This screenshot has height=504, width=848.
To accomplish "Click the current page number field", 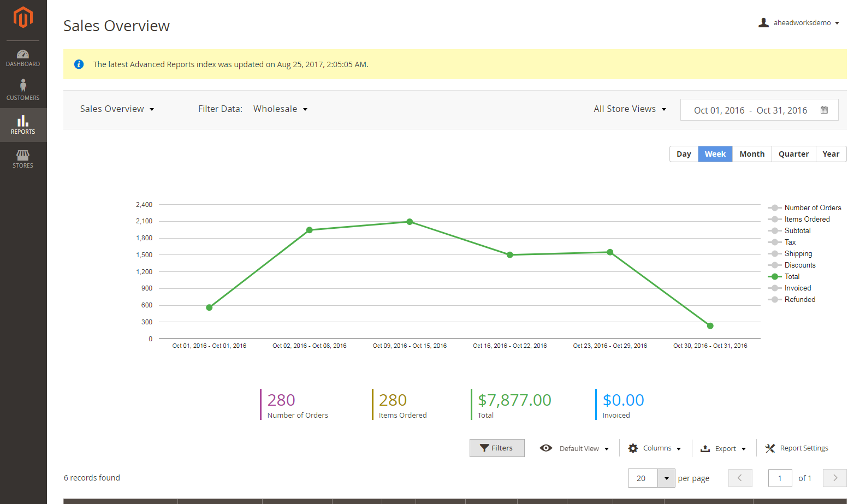I will pos(780,478).
